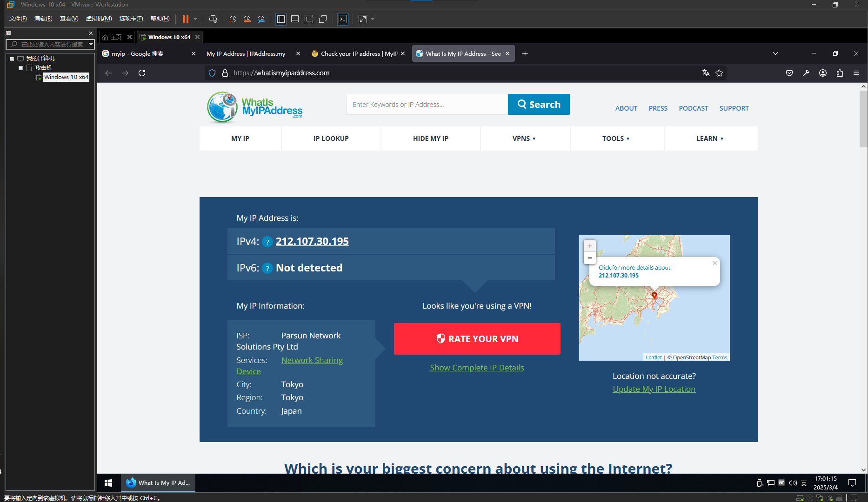Collapse the 攻击机 folder node

[x=20, y=68]
